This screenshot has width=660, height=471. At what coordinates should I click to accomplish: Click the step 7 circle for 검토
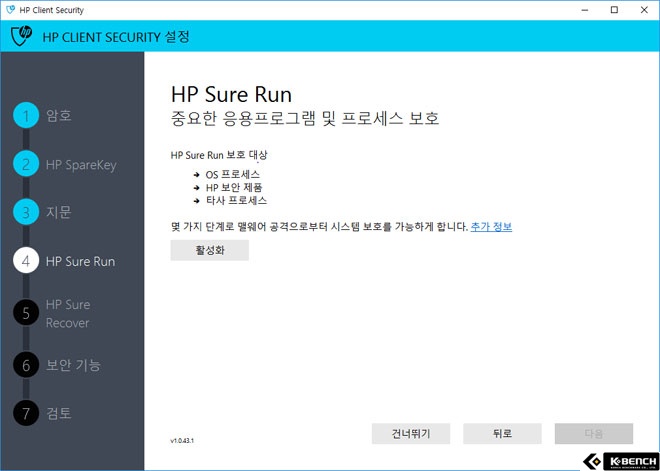[x=26, y=413]
